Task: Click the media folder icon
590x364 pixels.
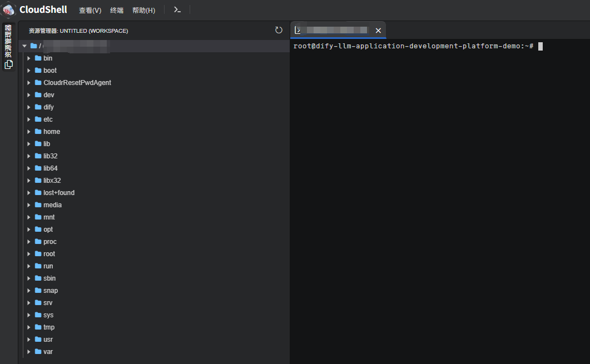Action: coord(38,205)
